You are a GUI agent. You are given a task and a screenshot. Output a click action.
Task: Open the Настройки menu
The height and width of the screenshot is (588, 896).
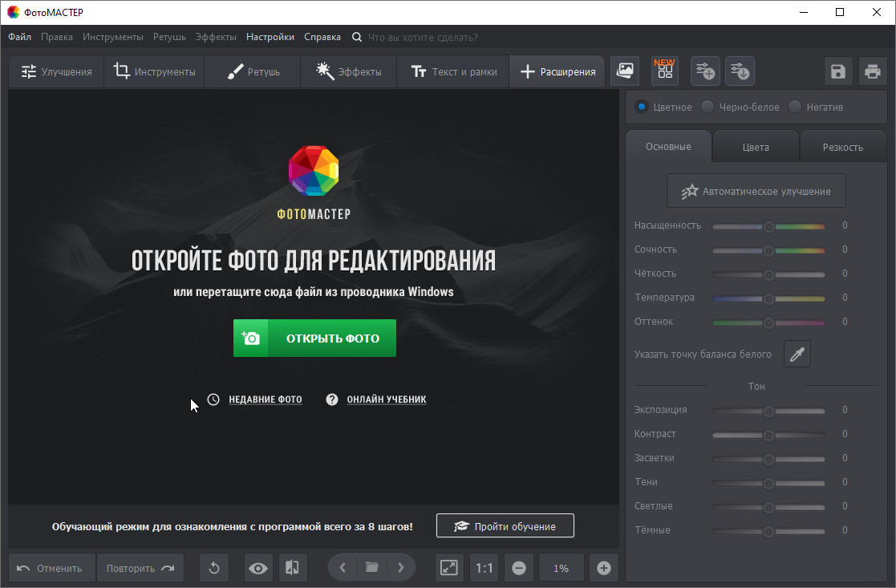point(270,37)
